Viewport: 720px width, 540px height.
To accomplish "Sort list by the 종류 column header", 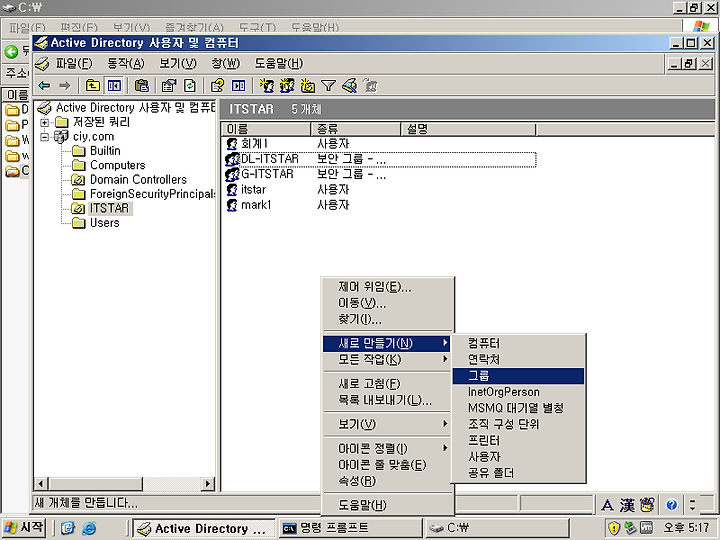I will point(356,129).
